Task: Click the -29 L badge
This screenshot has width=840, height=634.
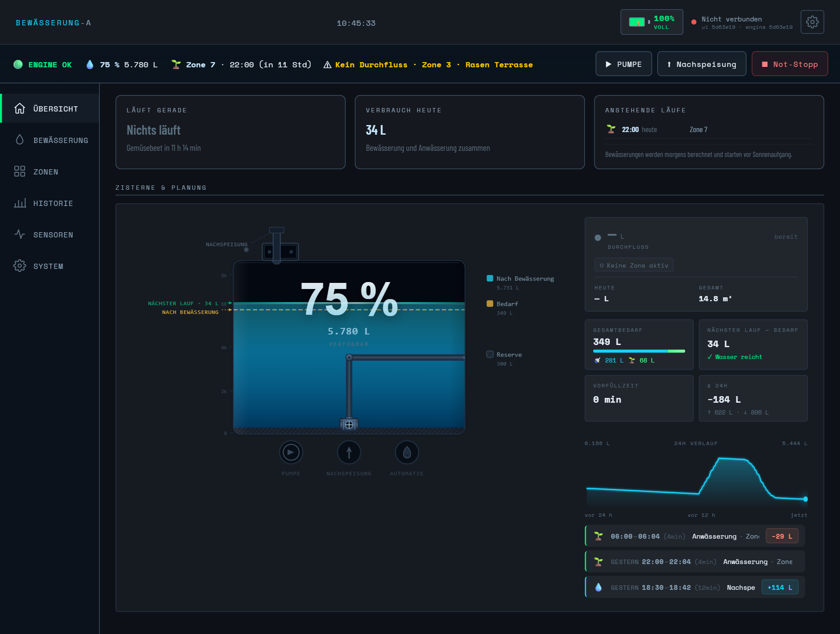Action: coord(782,536)
